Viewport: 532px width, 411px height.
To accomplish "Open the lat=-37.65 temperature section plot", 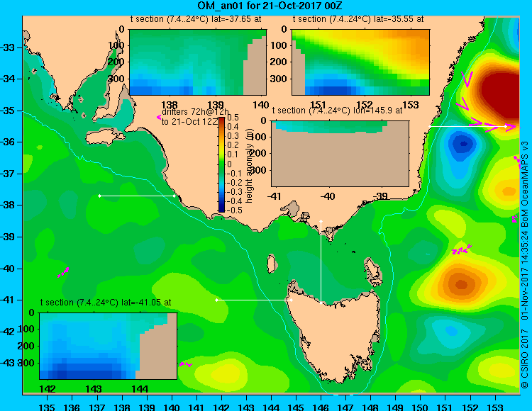I will (x=198, y=62).
